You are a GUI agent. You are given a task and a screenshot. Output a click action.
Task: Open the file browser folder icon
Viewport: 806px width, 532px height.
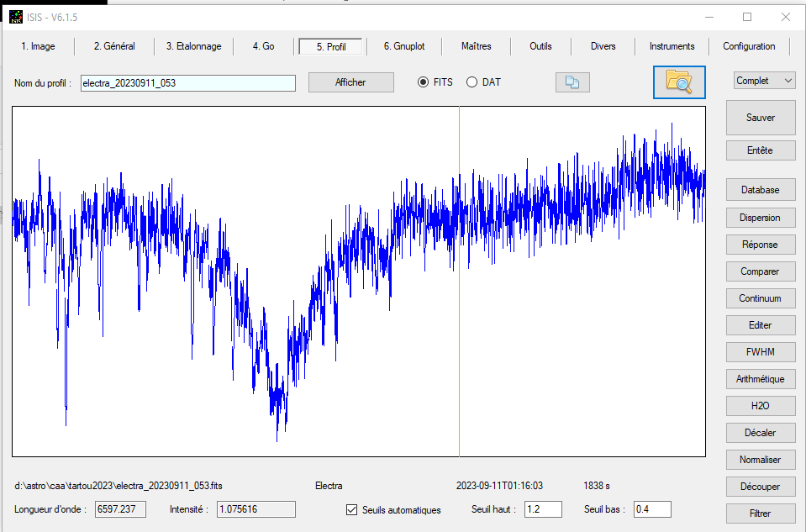pyautogui.click(x=679, y=82)
